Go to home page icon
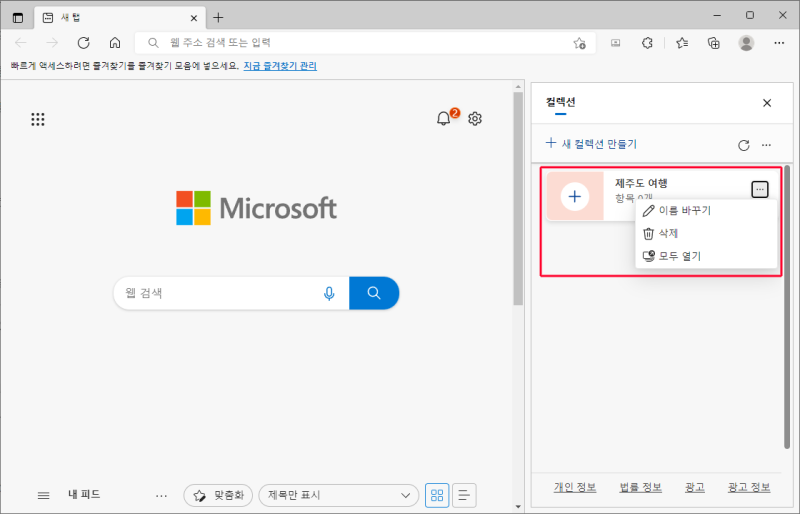 pyautogui.click(x=115, y=43)
